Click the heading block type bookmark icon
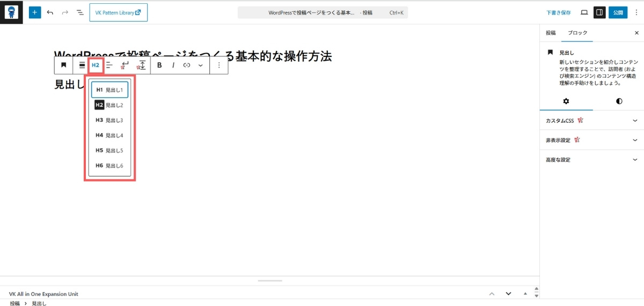The width and height of the screenshot is (644, 306). click(x=63, y=65)
